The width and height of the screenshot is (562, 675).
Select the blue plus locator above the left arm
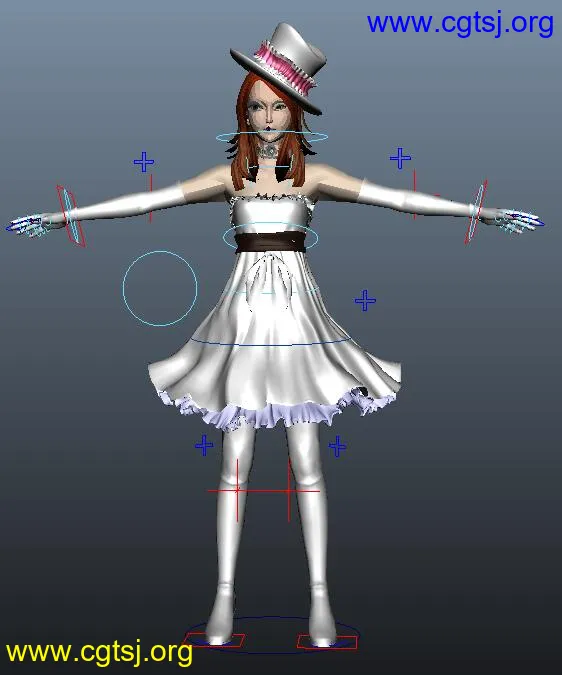144,162
